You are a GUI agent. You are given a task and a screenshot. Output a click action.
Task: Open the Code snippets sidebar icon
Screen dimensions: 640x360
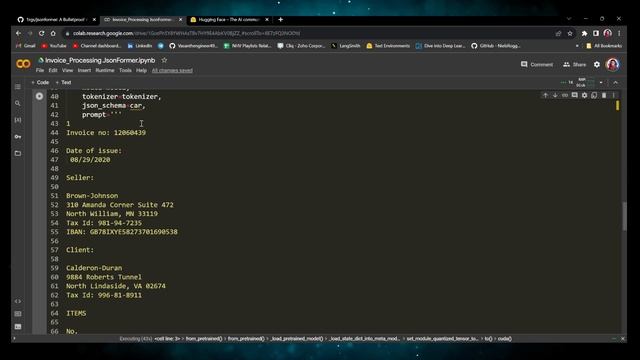click(18, 301)
